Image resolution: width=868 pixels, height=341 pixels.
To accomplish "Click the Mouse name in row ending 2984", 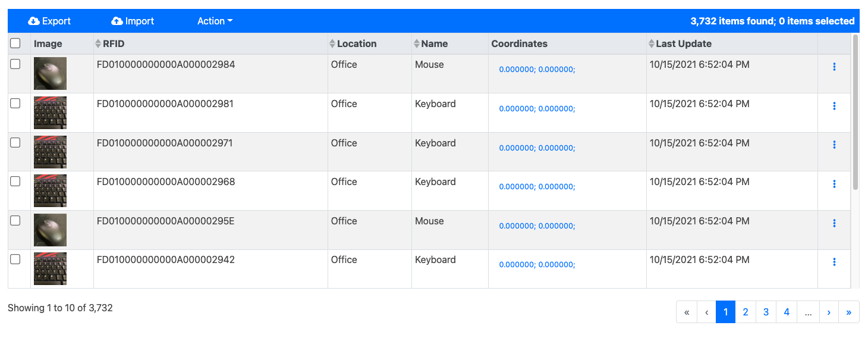I will tap(429, 64).
